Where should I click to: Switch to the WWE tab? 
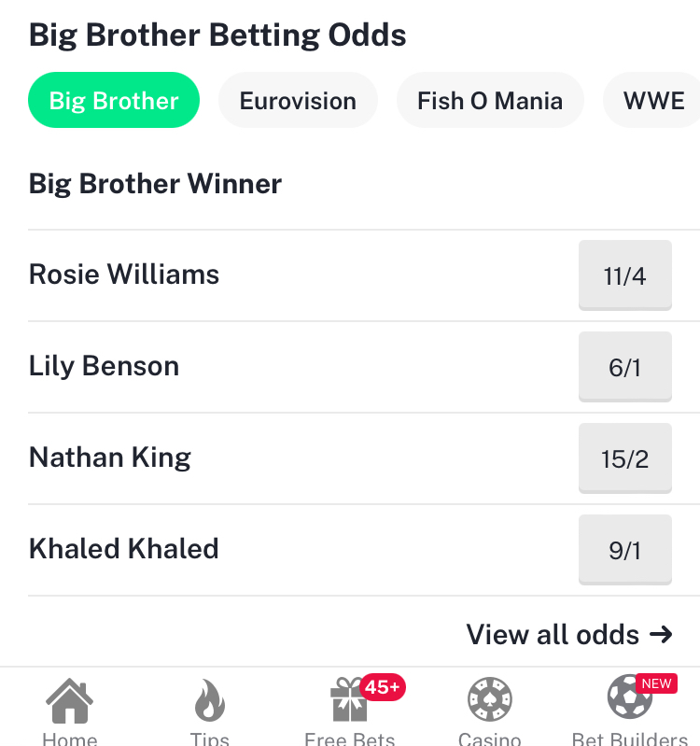point(653,100)
